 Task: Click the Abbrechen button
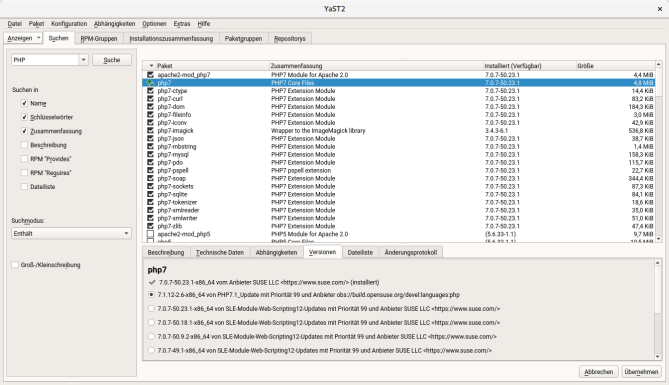[598, 372]
